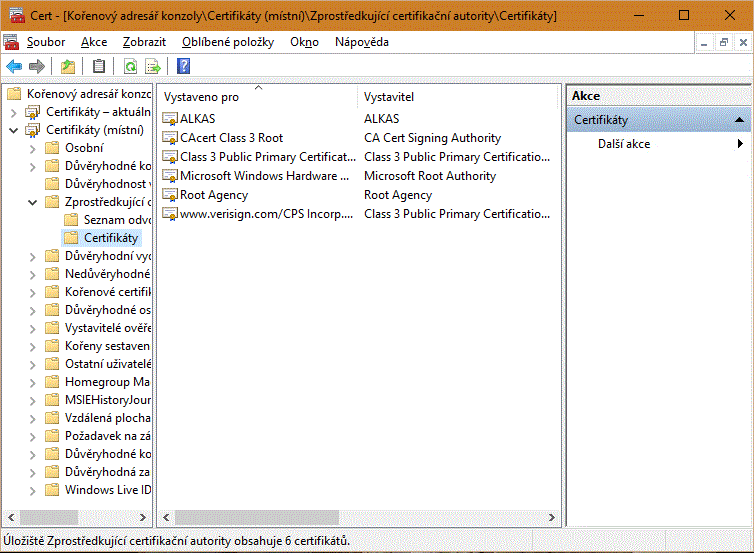This screenshot has width=754, height=553.
Task: Click the Export list toolbar icon
Action: 153,67
